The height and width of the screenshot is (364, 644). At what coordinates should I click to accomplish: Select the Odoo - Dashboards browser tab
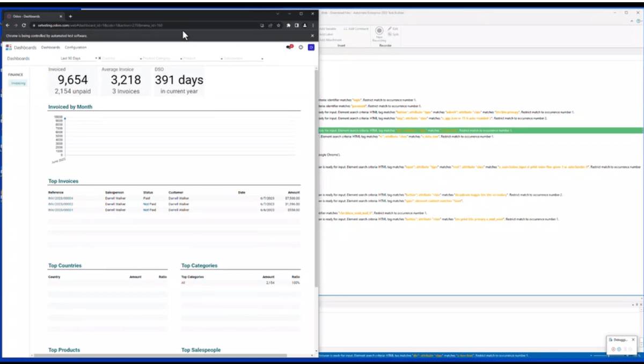pos(32,16)
